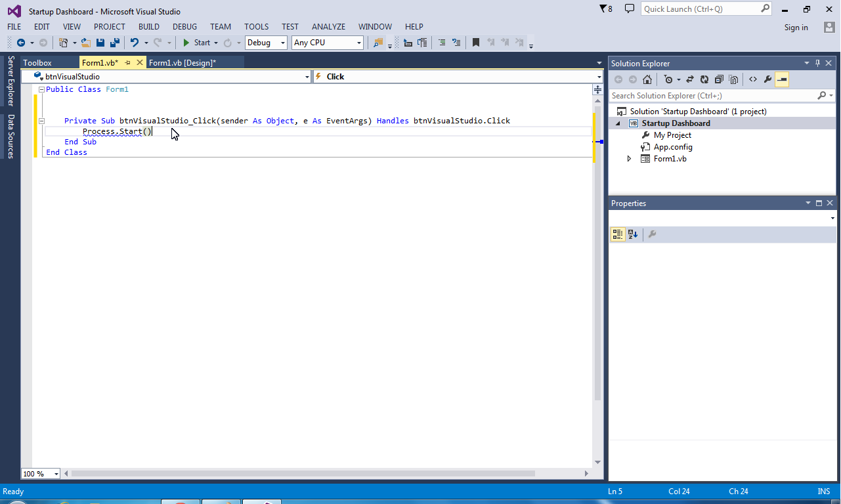The width and height of the screenshot is (841, 504).
Task: Open the ANALYZE menu
Action: click(x=328, y=27)
